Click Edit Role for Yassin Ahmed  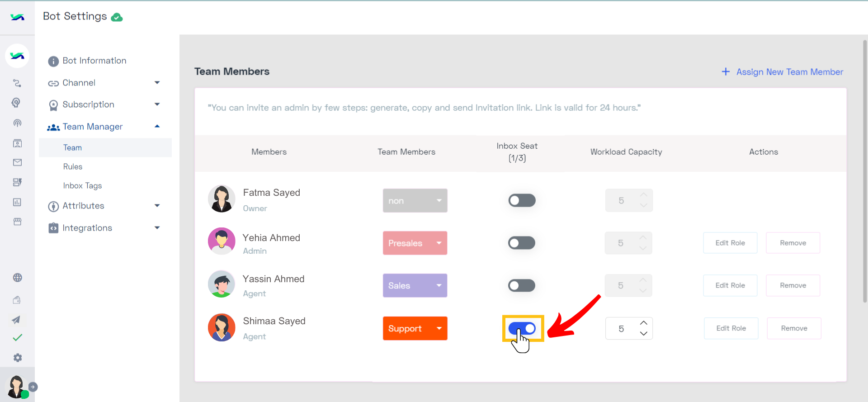(x=730, y=285)
